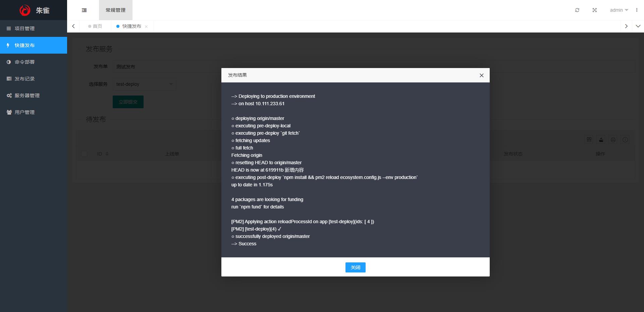This screenshot has height=312, width=644.
Task: Click the export icon in table toolbar
Action: point(601,140)
